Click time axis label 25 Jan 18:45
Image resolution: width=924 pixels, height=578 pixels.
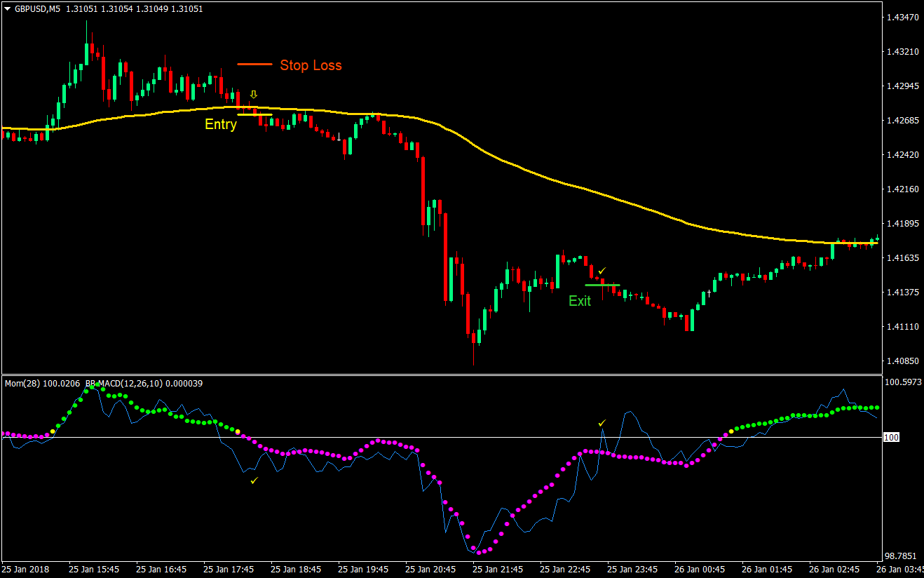296,569
